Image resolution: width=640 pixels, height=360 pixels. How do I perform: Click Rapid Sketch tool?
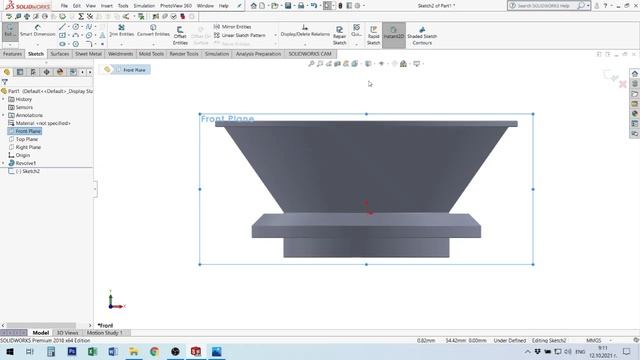373,36
